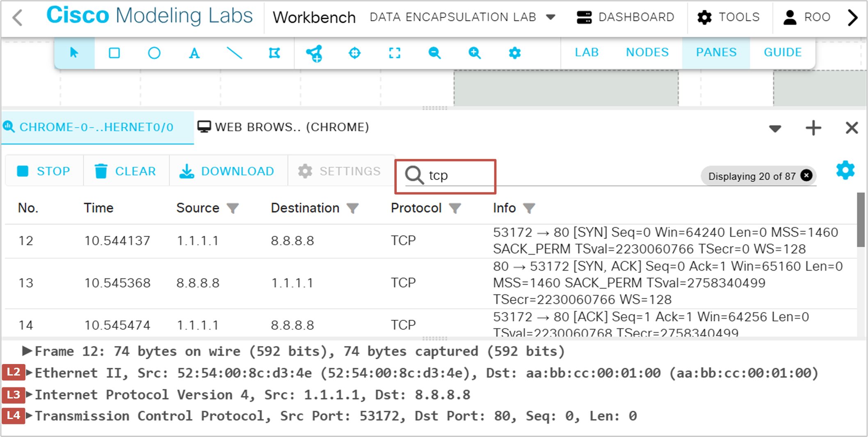Image resolution: width=868 pixels, height=437 pixels.
Task: Select the transform selection tool
Action: click(x=274, y=53)
